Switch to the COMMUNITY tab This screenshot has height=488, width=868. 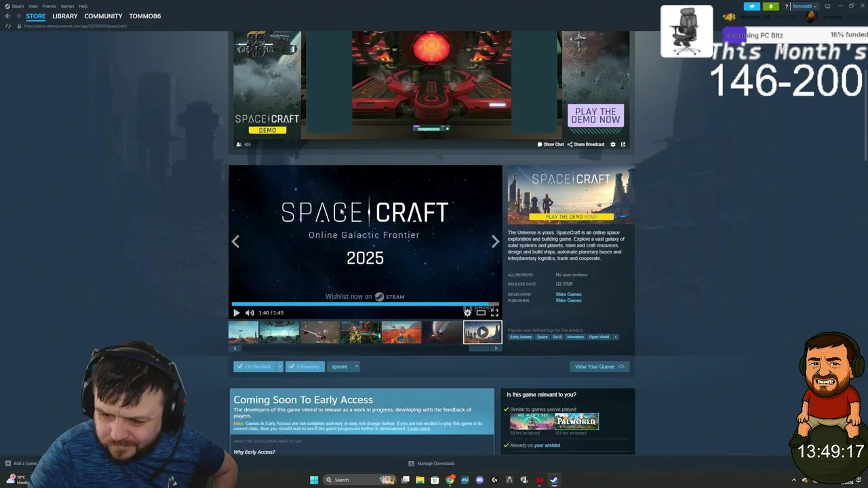[x=103, y=16]
